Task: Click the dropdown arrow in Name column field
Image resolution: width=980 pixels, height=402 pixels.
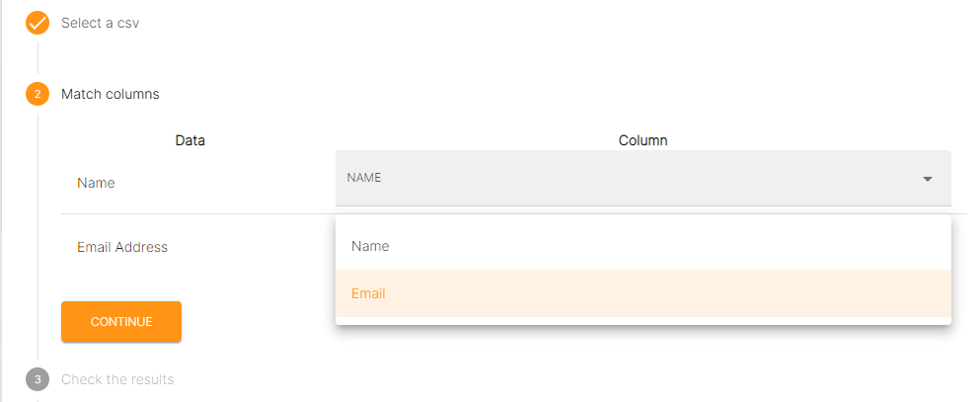Action: click(x=927, y=179)
